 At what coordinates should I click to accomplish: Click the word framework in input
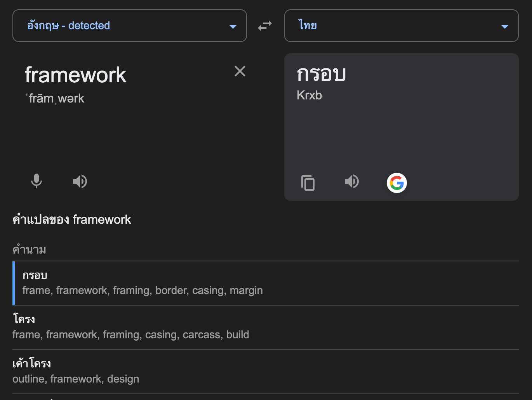coord(76,75)
